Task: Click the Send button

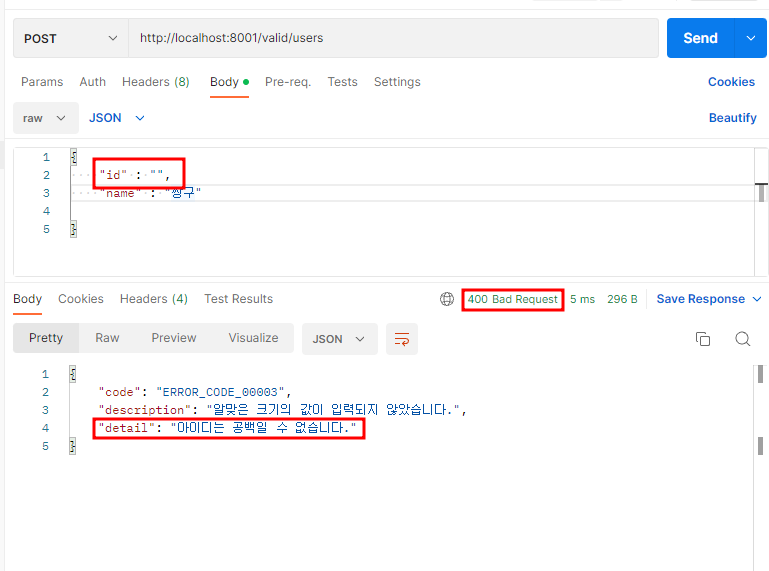Action: 700,38
